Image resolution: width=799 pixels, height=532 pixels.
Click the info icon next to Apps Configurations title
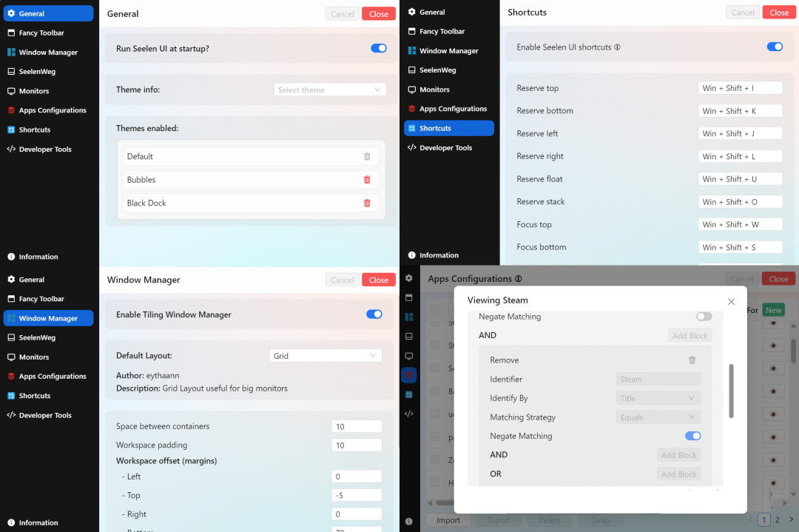coord(518,279)
